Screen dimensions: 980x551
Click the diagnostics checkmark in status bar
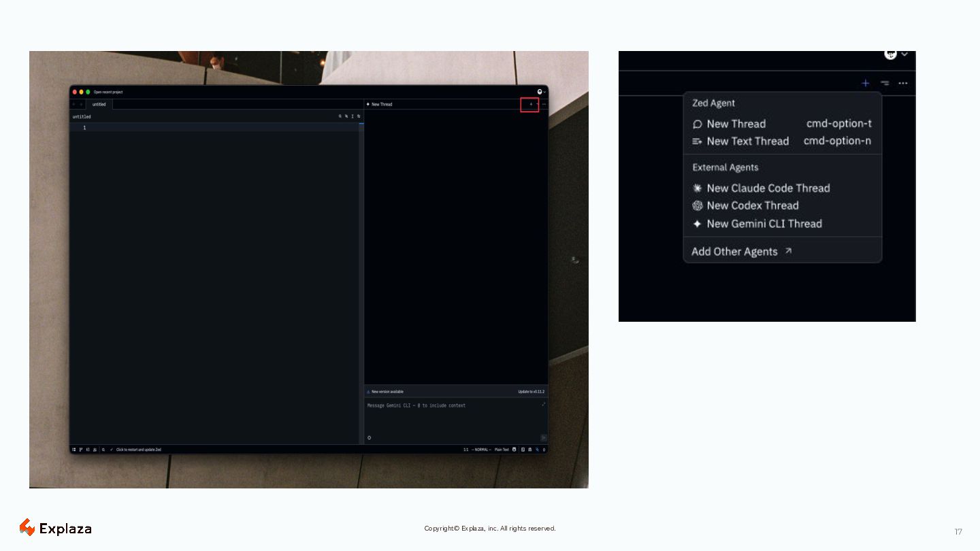pyautogui.click(x=112, y=450)
